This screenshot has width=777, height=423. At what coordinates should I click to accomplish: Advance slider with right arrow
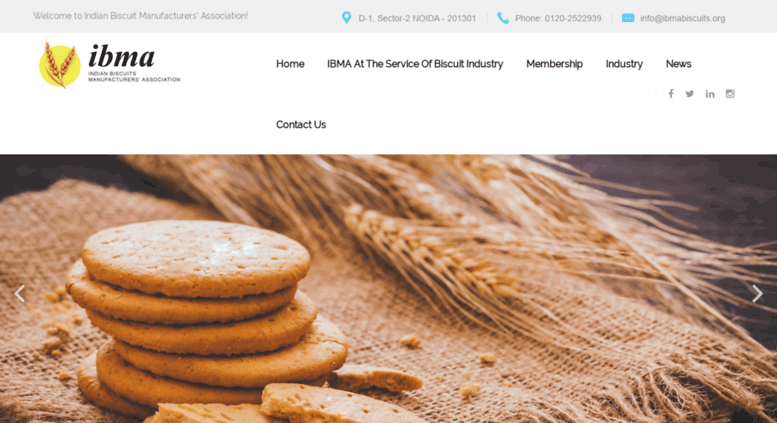tap(757, 294)
